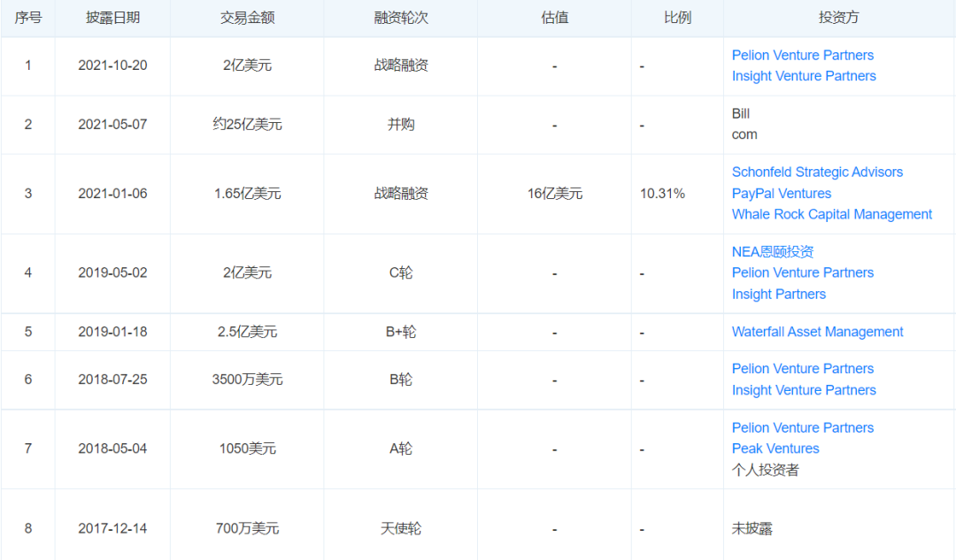The image size is (956, 560).
Task: Select amount cell 1050美元
Action: pos(247,449)
